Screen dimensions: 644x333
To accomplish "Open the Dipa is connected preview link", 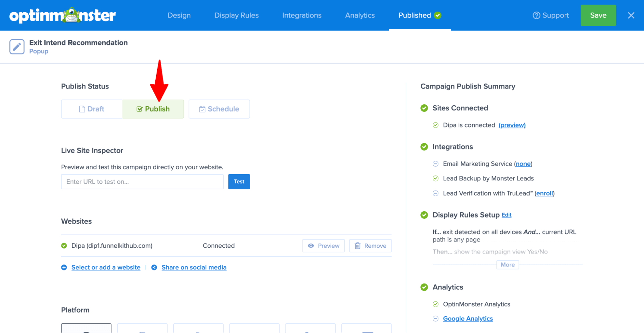I will [x=512, y=125].
